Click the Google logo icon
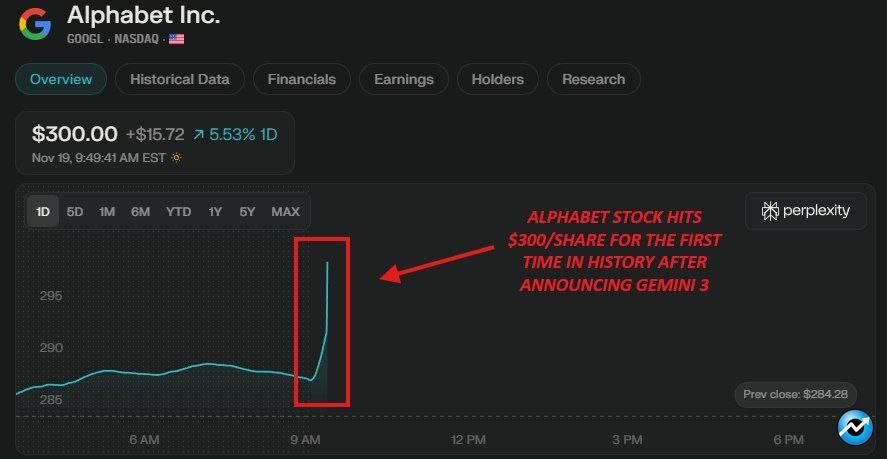Image resolution: width=887 pixels, height=459 pixels. (35, 24)
